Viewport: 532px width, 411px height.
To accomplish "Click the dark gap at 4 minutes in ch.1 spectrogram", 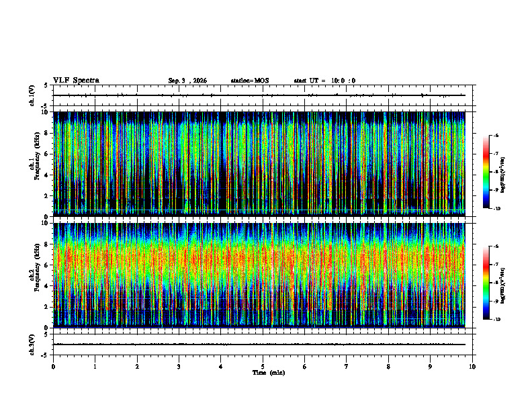I will pyautogui.click(x=222, y=164).
